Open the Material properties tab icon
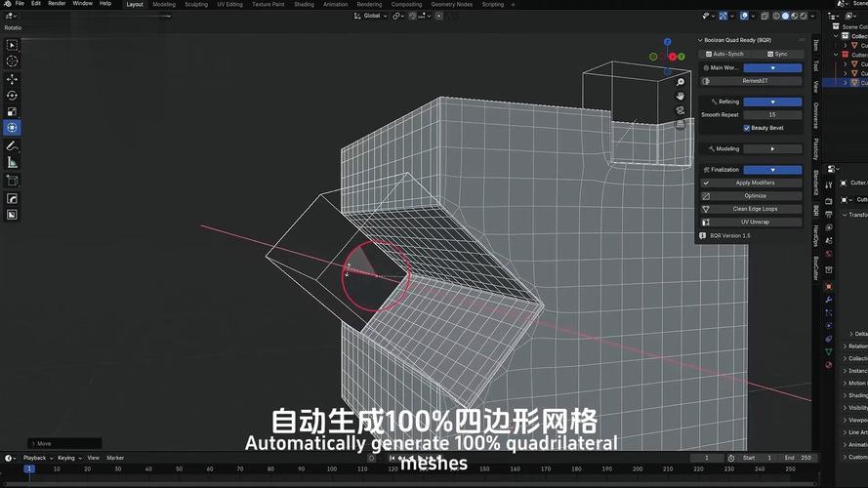This screenshot has height=488, width=868. point(829,365)
